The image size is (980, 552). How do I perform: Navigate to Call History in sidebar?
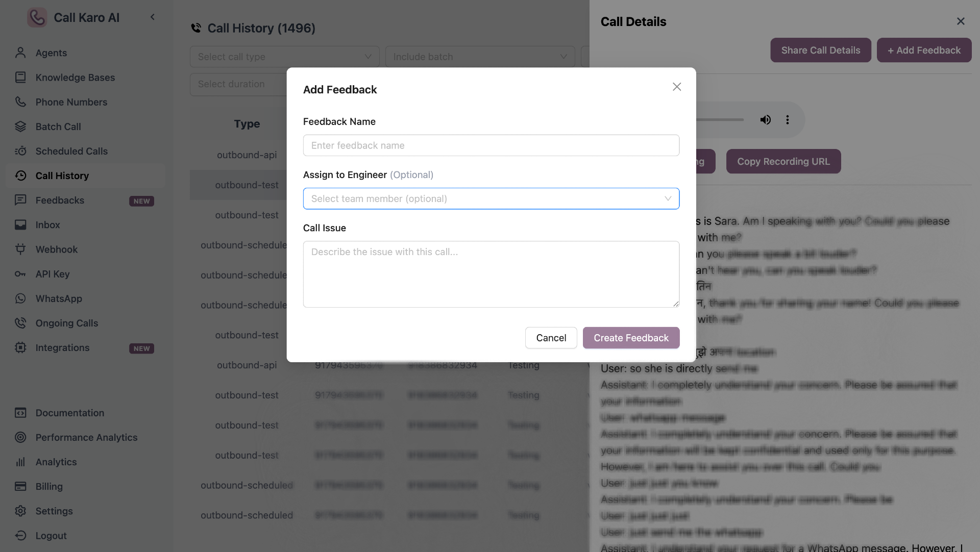[x=61, y=175]
